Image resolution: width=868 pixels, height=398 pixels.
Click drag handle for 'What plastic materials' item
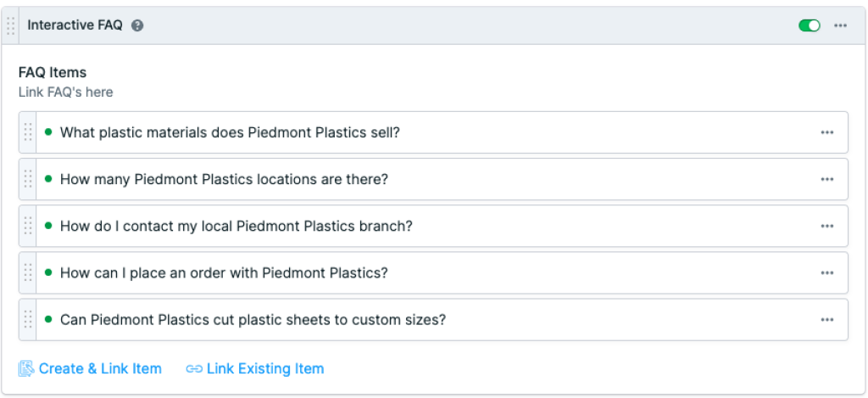[28, 132]
